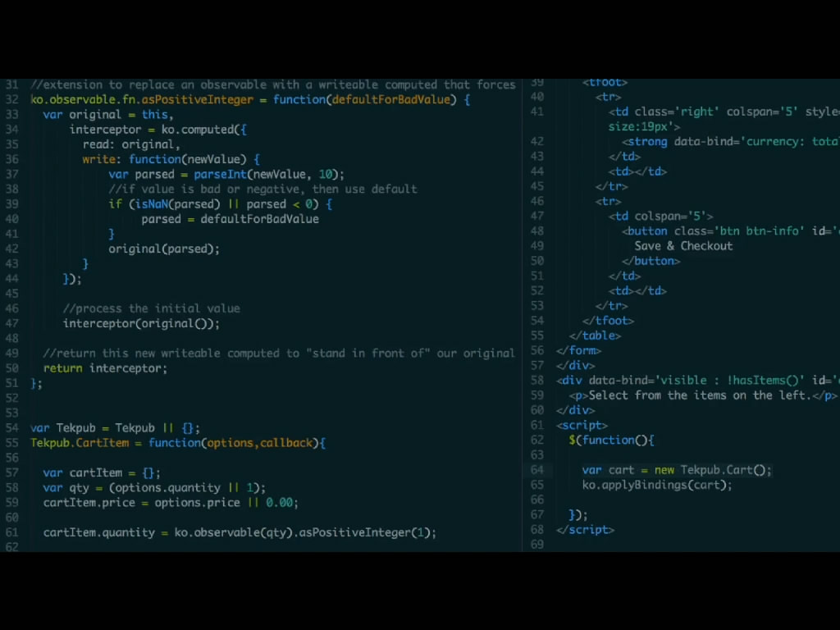
Task: Click "Tekpub.CartItem = function(options,callback){"
Action: pyautogui.click(x=178, y=443)
